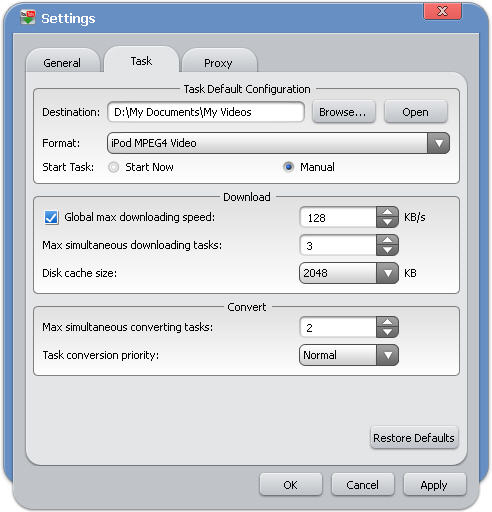This screenshot has width=492, height=512.
Task: Switch to the Proxy tab
Action: tap(218, 62)
